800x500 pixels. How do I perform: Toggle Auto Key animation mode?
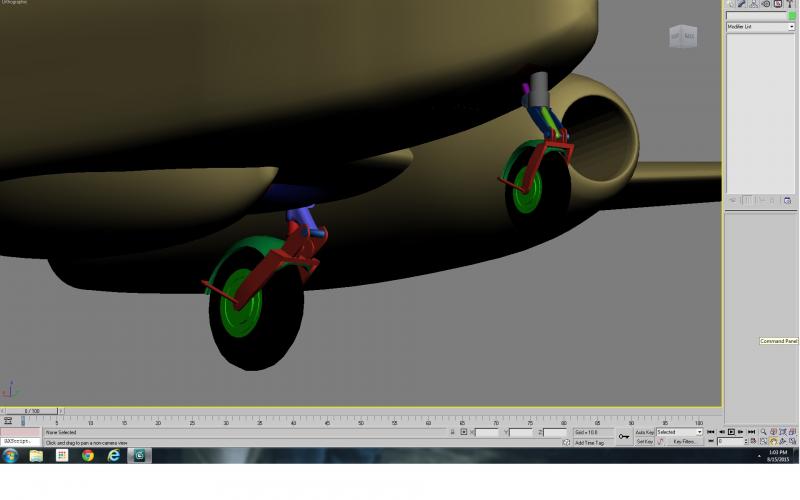click(644, 432)
